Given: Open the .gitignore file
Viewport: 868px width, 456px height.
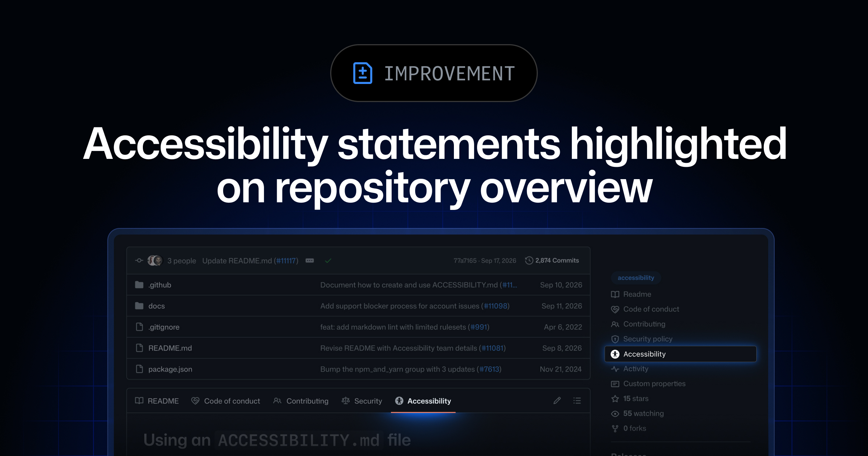Looking at the screenshot, I should click(164, 327).
